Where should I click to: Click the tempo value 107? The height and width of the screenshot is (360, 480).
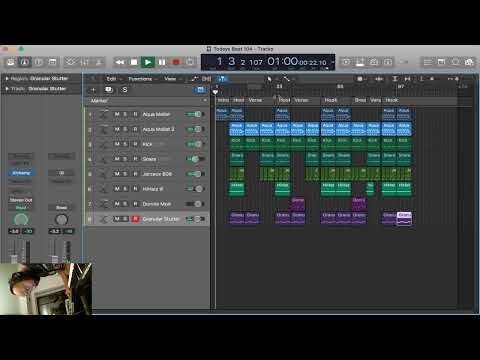(256, 62)
